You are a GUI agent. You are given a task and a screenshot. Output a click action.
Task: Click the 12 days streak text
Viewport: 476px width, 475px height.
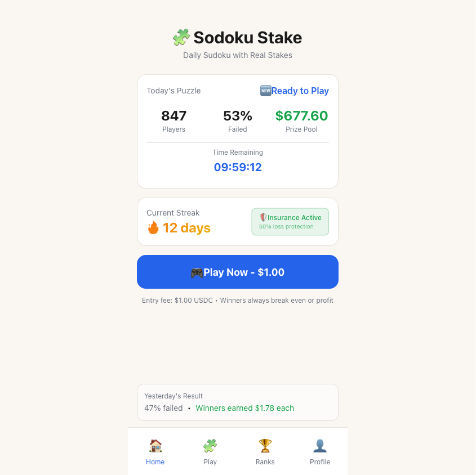(186, 228)
